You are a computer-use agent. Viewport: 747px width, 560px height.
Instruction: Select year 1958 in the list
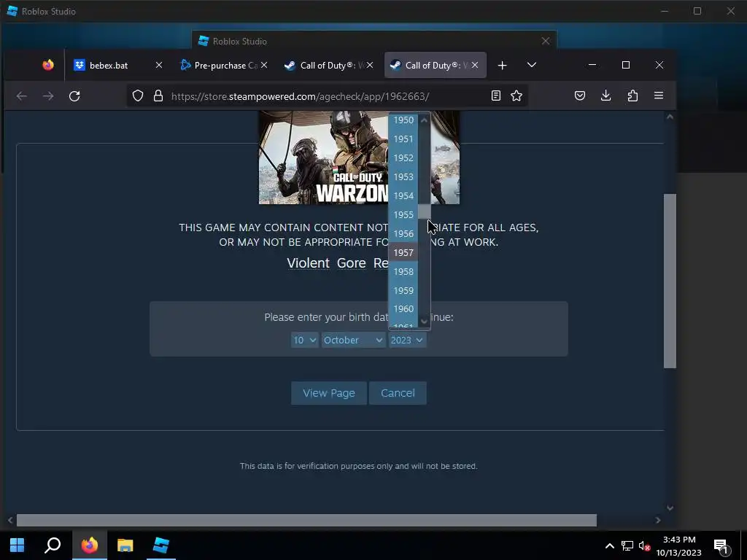pos(403,271)
